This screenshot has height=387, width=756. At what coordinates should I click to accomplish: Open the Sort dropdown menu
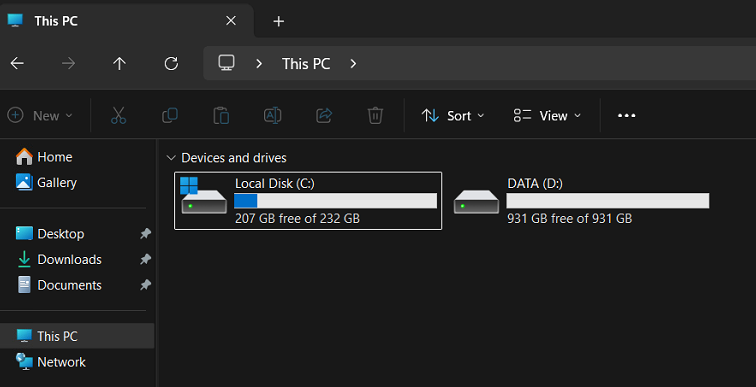pyautogui.click(x=453, y=116)
